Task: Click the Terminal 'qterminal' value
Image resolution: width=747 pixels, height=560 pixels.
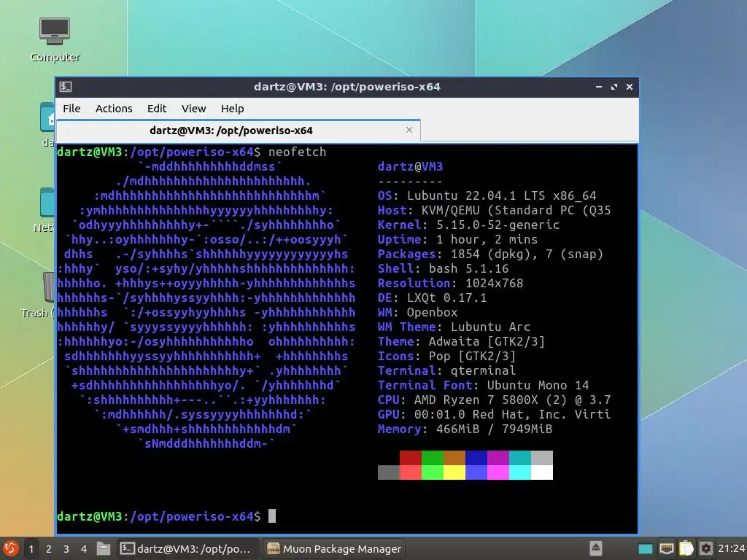Action: [483, 371]
